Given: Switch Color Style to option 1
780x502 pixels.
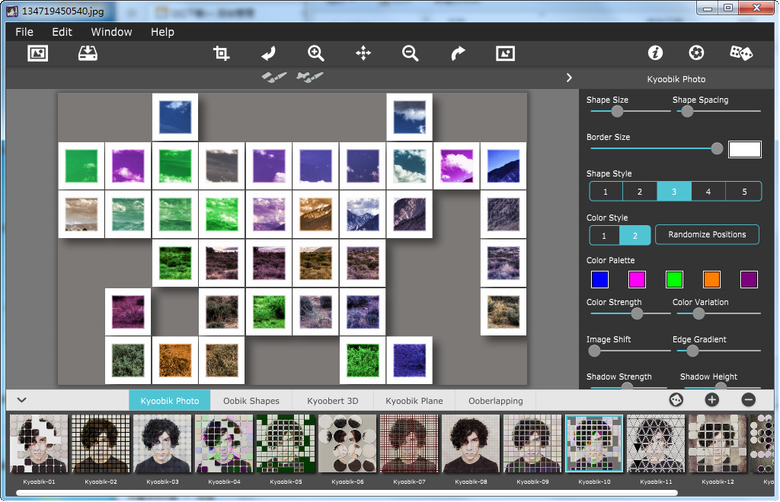Looking at the screenshot, I should click(603, 235).
